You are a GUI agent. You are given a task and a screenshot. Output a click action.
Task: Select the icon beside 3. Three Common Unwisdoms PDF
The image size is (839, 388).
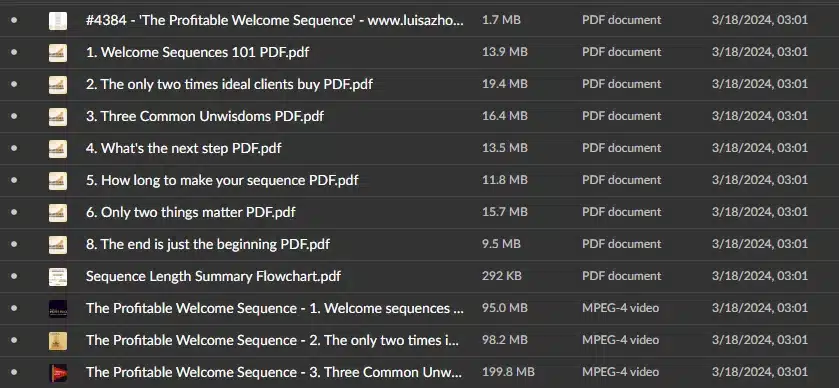[58, 117]
